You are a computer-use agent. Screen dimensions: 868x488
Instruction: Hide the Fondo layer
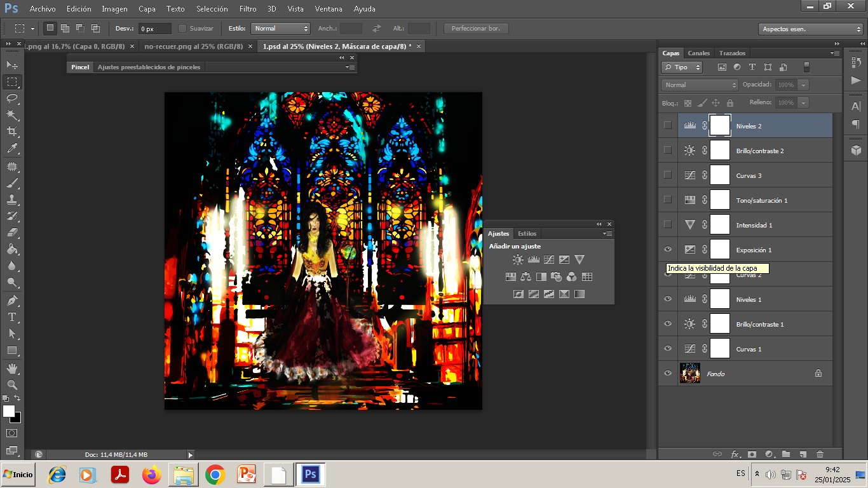[667, 373]
